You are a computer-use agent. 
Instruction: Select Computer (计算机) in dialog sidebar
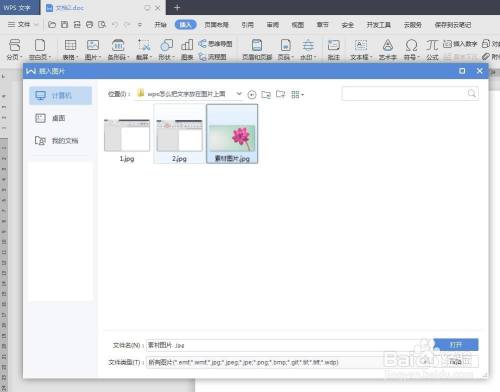pyautogui.click(x=60, y=96)
